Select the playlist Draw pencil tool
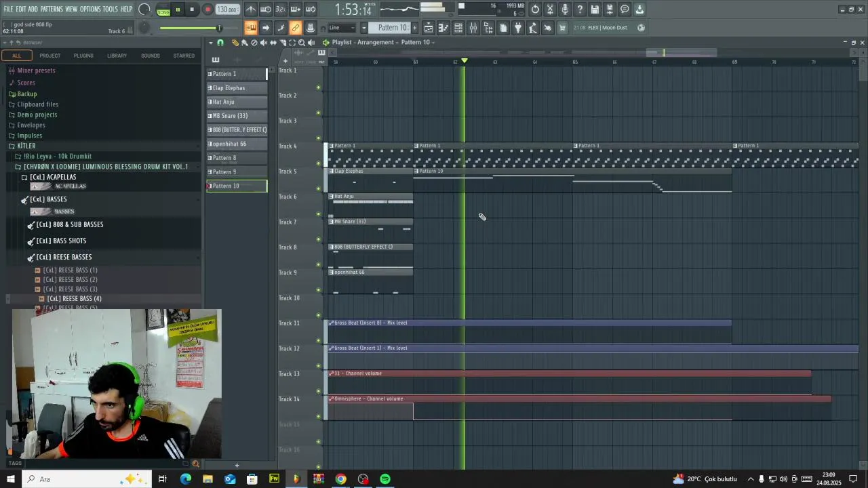868x488 pixels. (235, 43)
